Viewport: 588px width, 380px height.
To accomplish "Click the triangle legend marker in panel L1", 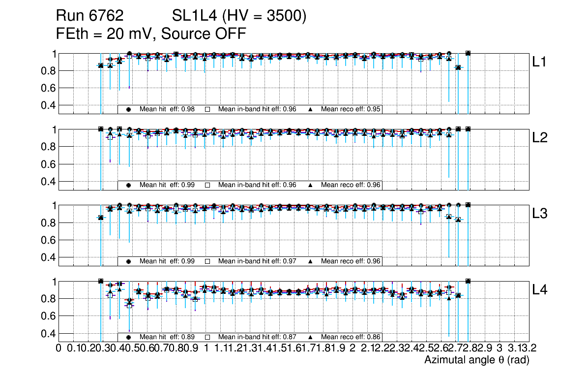I will [x=311, y=109].
